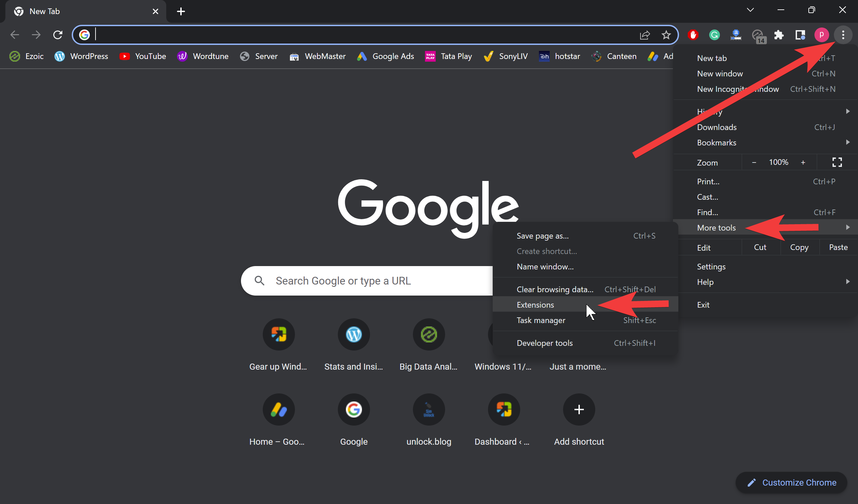Screen dimensions: 858x504
Task: Open the Tata Play bookmark
Action: pos(448,56)
